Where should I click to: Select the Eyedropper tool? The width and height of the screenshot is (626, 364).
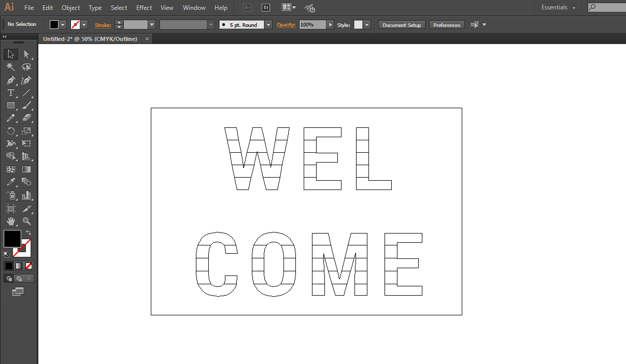pyautogui.click(x=11, y=182)
